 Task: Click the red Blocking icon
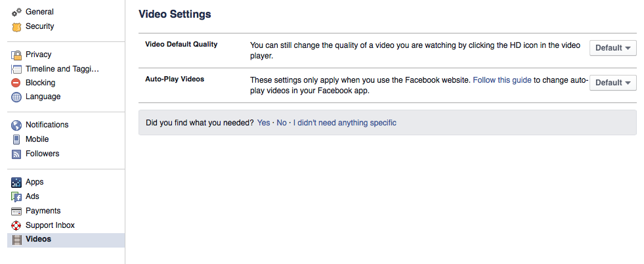pos(16,83)
